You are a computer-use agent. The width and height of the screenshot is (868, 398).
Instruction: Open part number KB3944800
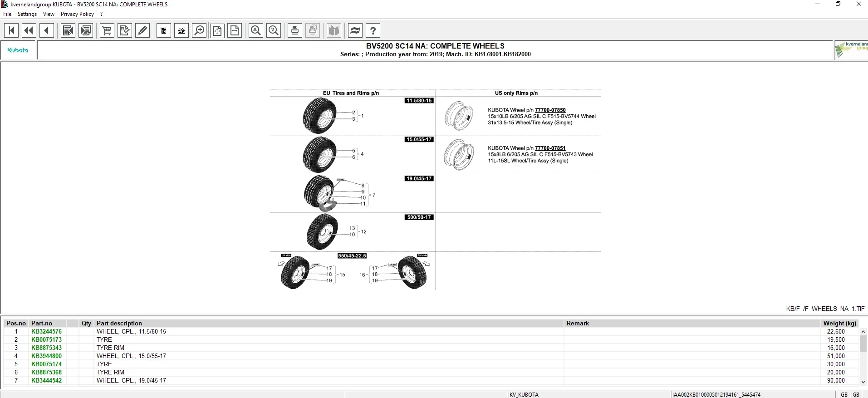click(46, 356)
